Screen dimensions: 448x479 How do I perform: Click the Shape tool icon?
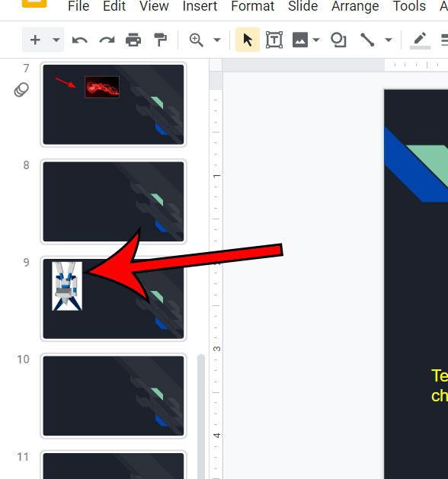tap(338, 40)
